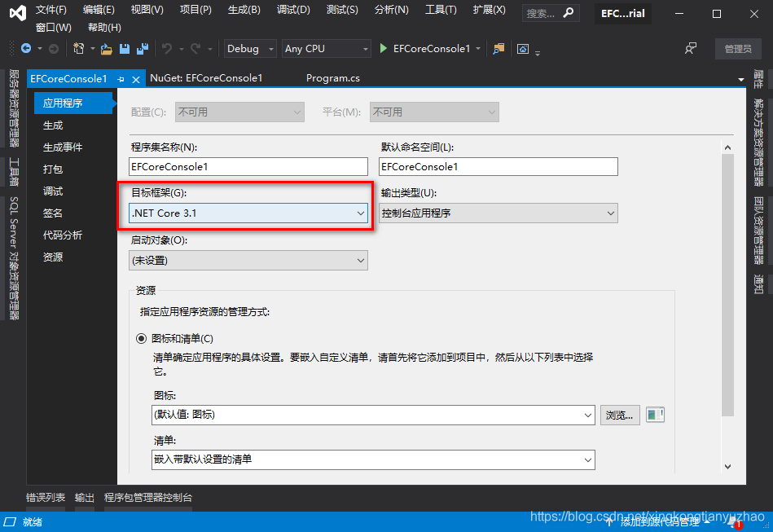Open the 清单 嵌入带默认设置的清单 dropdown

click(x=373, y=459)
